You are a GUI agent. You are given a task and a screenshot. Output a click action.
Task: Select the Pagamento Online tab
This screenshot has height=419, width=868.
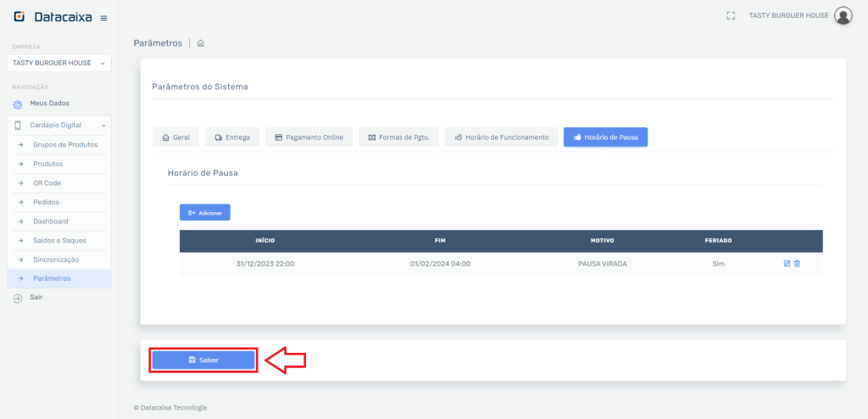pos(309,137)
